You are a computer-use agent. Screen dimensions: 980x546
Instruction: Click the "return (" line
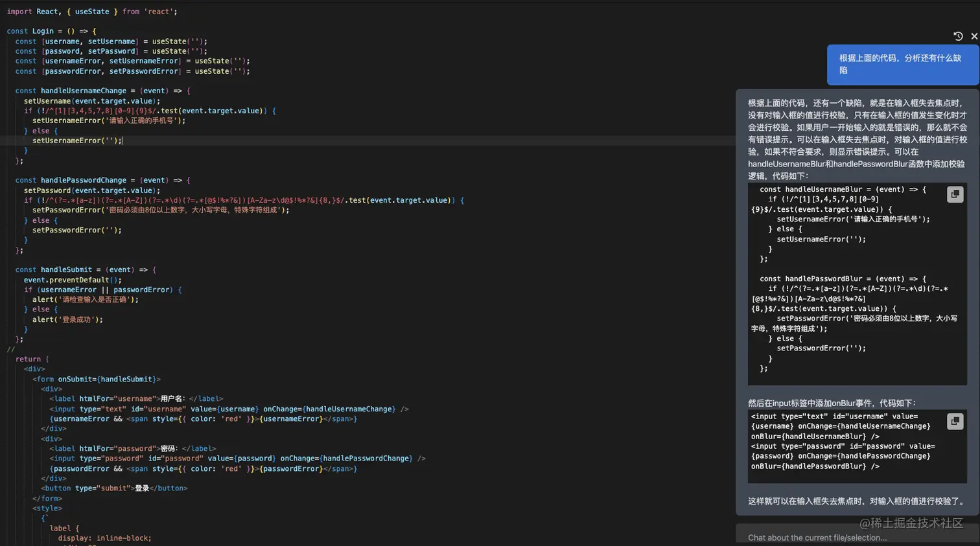click(32, 359)
